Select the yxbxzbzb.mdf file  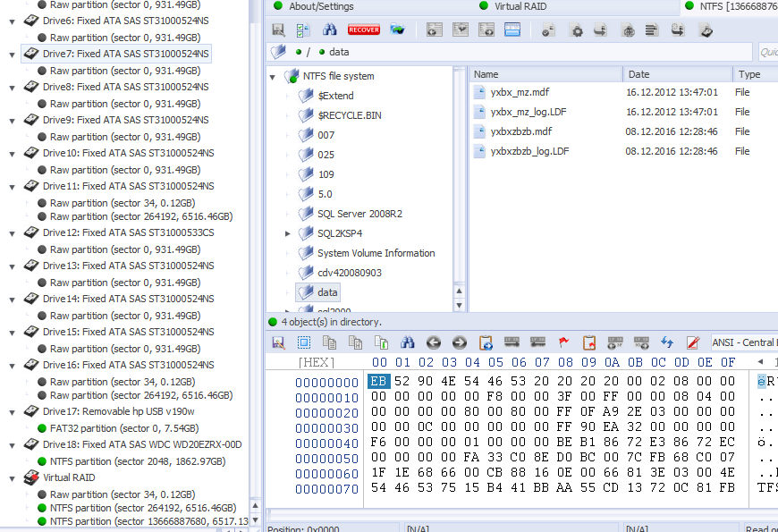pos(520,131)
